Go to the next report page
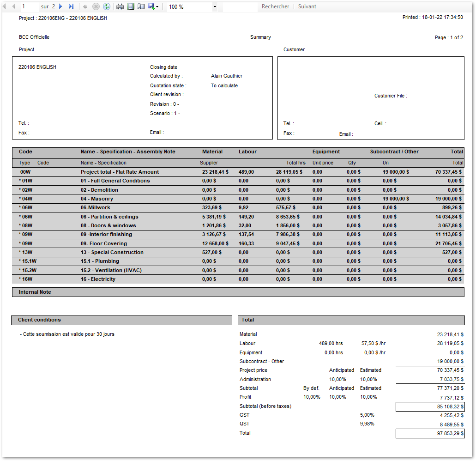 coord(60,6)
